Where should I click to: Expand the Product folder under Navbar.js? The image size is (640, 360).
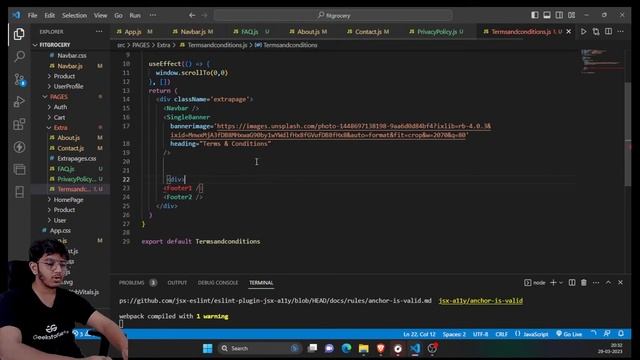pyautogui.click(x=64, y=76)
